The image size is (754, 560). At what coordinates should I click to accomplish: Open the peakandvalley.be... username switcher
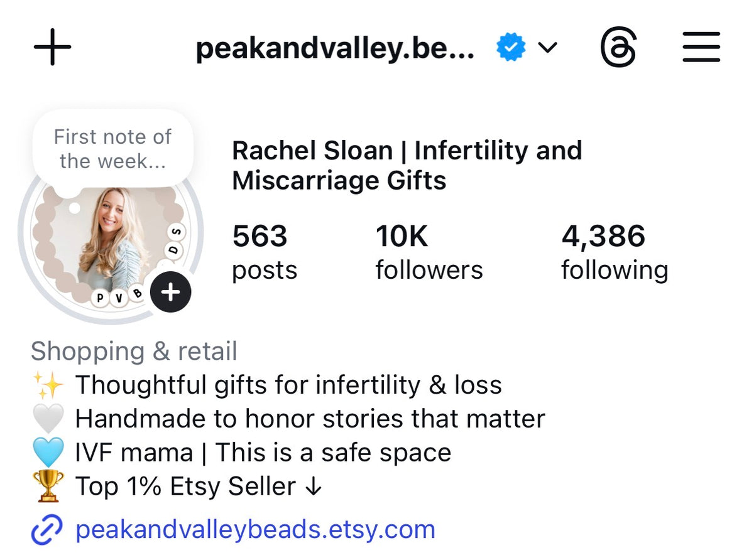click(335, 49)
